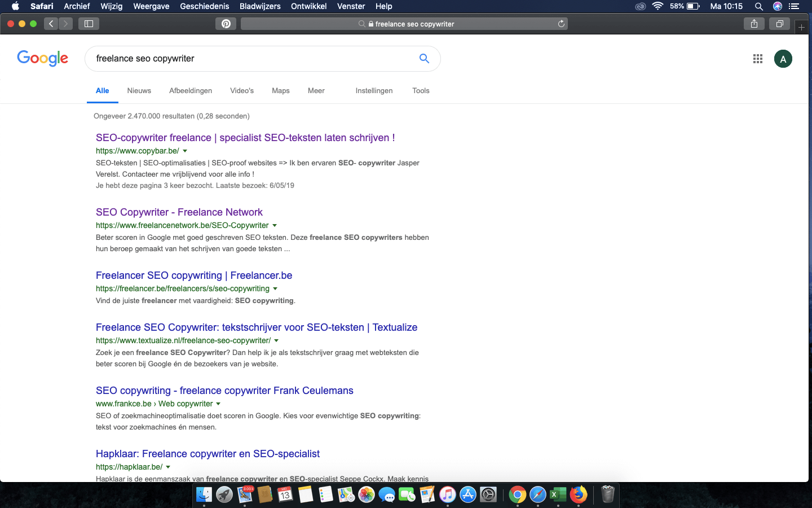Viewport: 812px width, 508px height.
Task: Reload the page with the refresh icon
Action: click(x=561, y=24)
